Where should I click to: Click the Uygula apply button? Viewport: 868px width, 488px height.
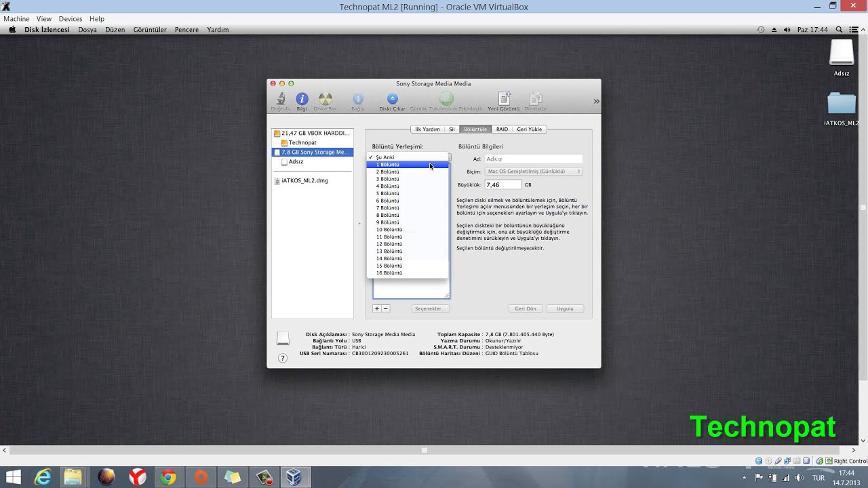565,308
